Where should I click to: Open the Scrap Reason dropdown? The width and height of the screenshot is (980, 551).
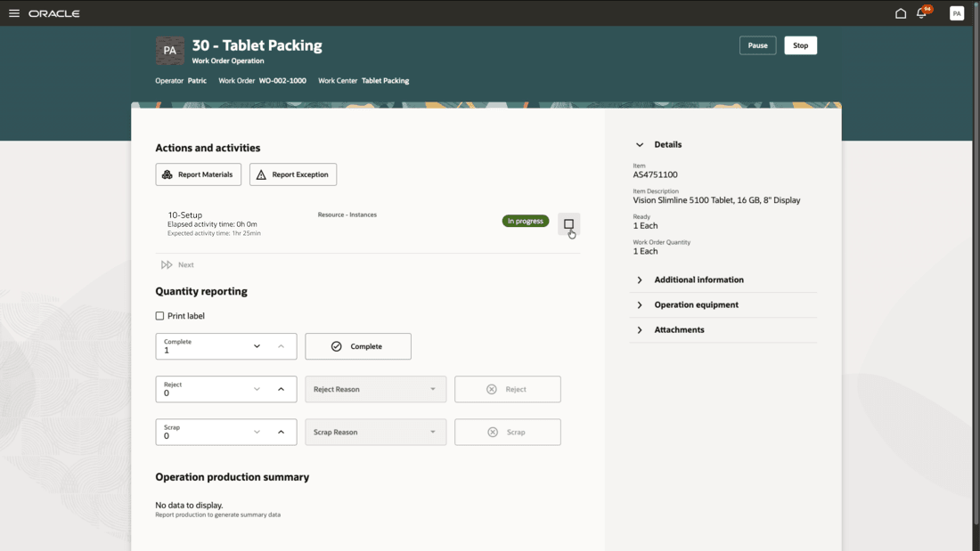[375, 432]
